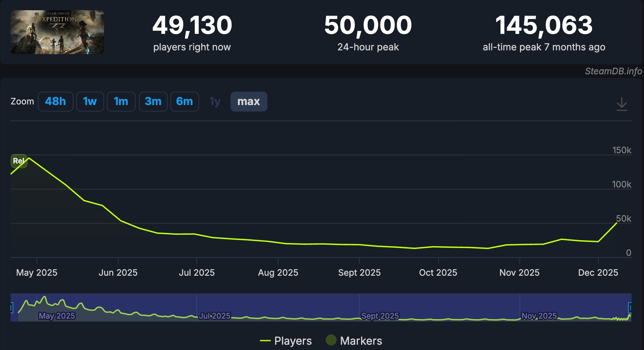Click the chart line endpoint near 50k
Viewport: 644px width, 350px height.
616,223
